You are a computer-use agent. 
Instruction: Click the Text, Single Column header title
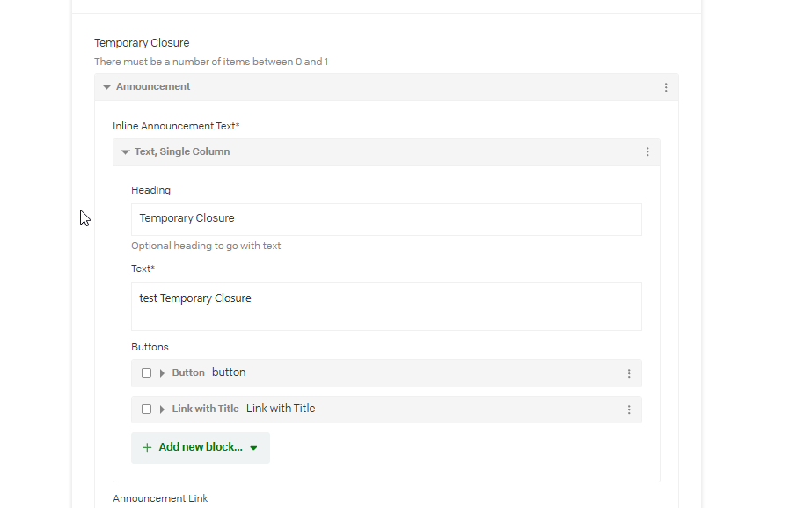point(182,151)
